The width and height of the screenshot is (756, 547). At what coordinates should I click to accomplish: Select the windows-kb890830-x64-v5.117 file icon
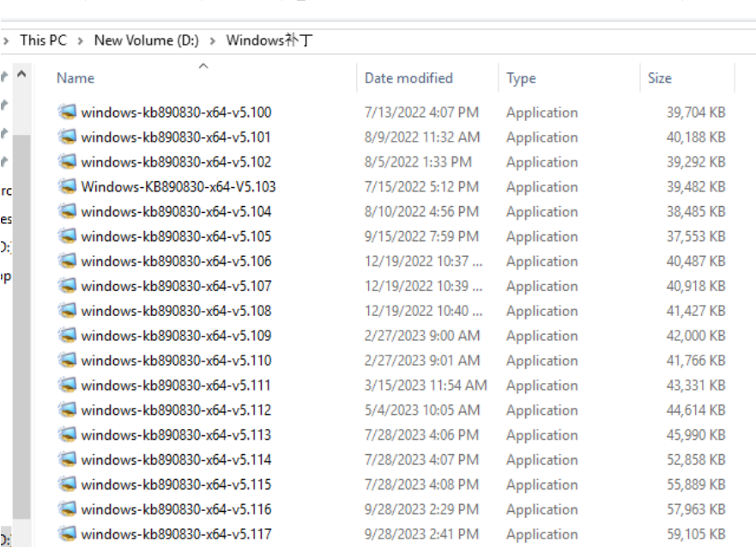coord(67,534)
